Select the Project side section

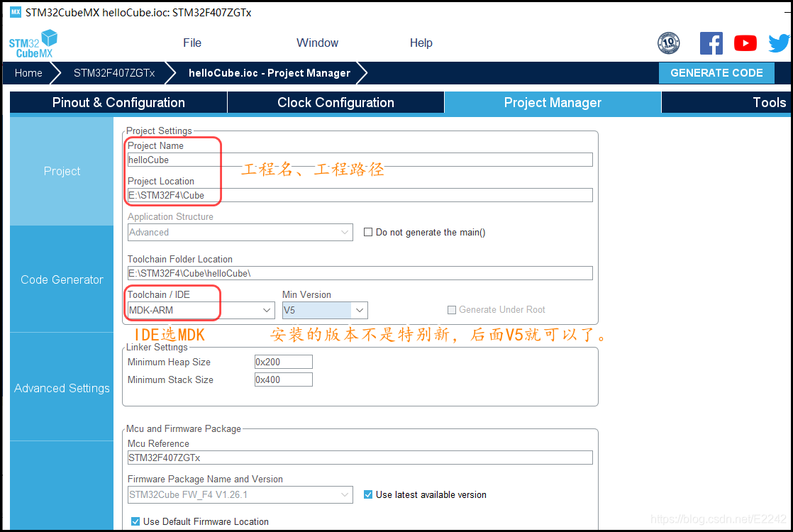tap(62, 172)
